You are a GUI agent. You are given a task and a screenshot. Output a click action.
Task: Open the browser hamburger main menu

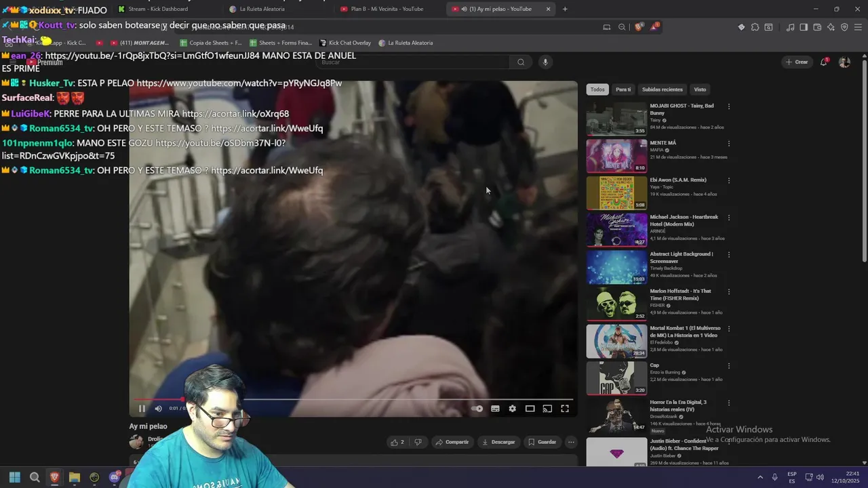858,27
